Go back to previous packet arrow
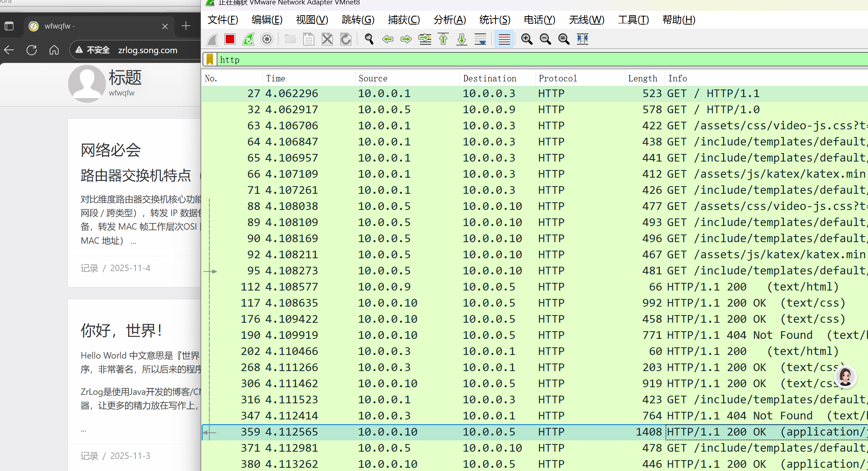This screenshot has height=471, width=868. point(387,39)
